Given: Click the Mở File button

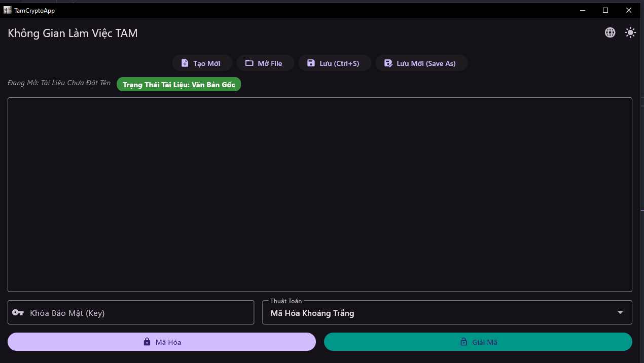Looking at the screenshot, I should 265,63.
